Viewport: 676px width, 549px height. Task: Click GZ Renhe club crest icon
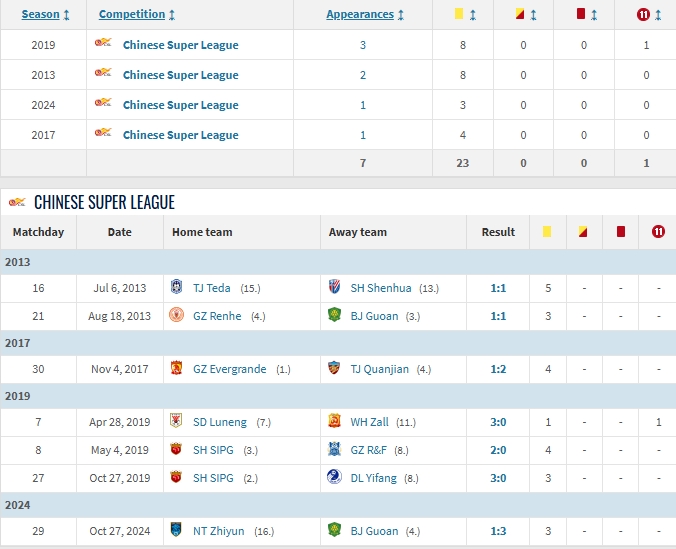point(177,316)
